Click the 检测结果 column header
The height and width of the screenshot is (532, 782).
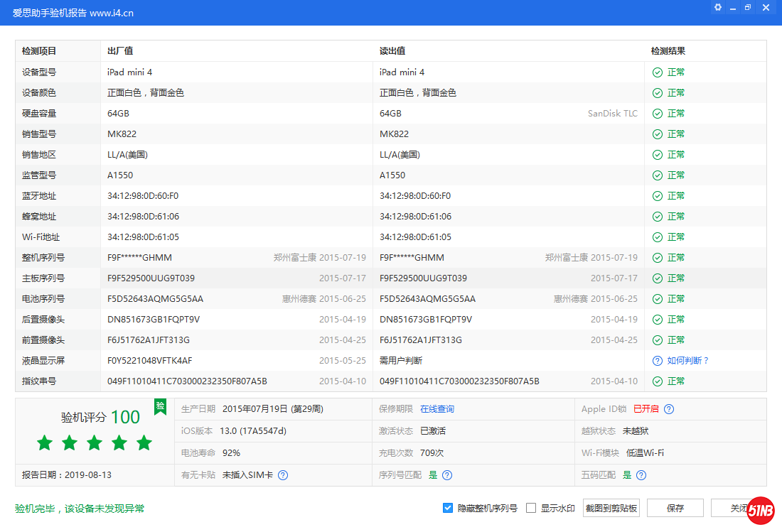point(668,51)
